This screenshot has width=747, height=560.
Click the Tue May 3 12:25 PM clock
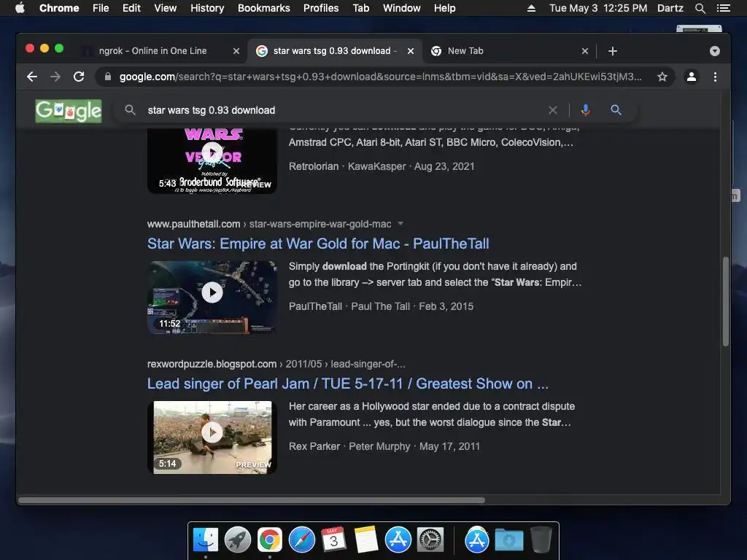(598, 8)
